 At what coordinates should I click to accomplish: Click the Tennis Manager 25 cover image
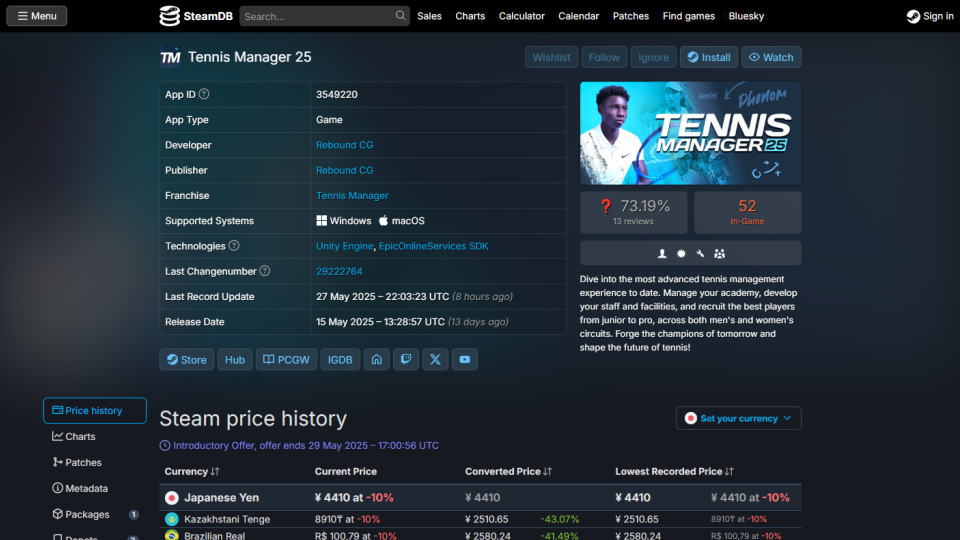[691, 133]
